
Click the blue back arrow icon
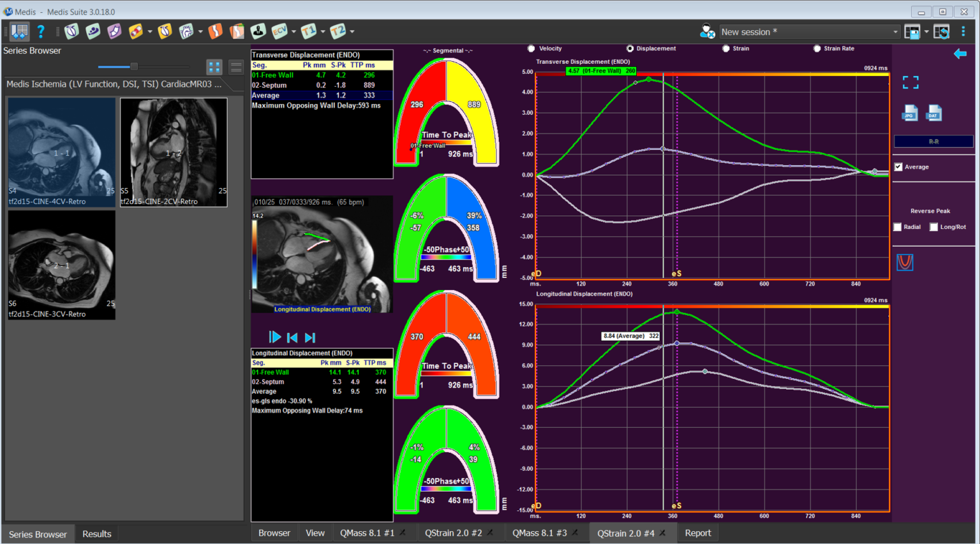960,54
